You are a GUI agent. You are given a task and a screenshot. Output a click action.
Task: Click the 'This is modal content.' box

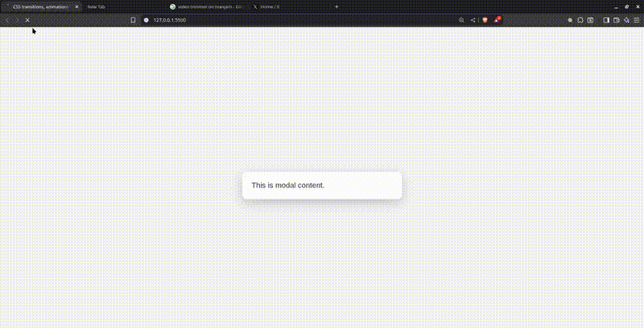pyautogui.click(x=322, y=186)
